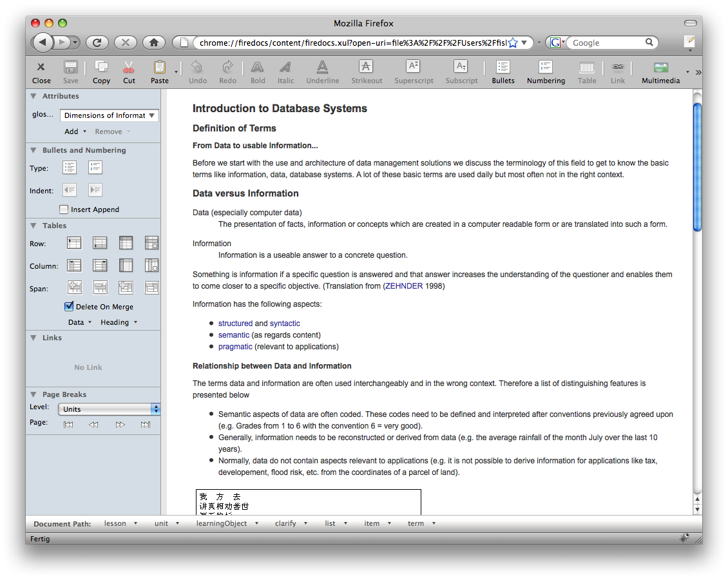This screenshot has width=728, height=580.
Task: Collapse the Links panel section
Action: coord(34,338)
